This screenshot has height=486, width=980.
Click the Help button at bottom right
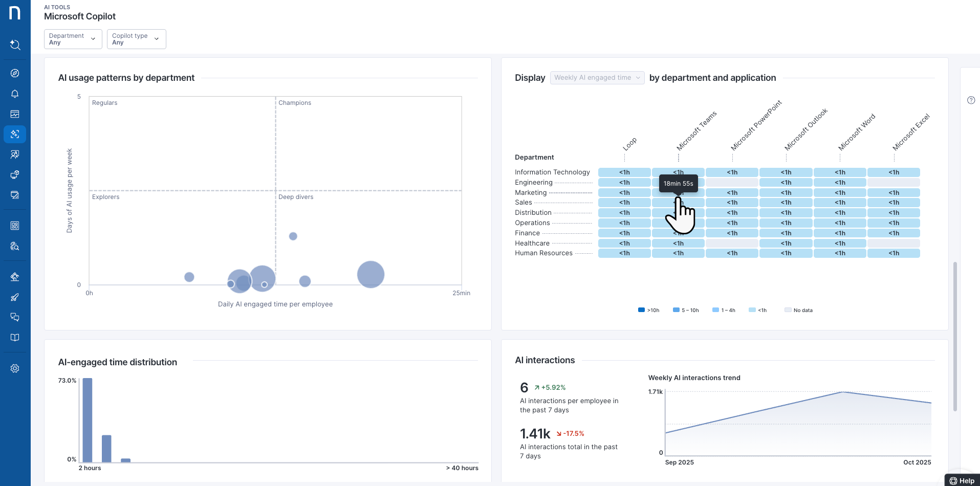[962, 480]
